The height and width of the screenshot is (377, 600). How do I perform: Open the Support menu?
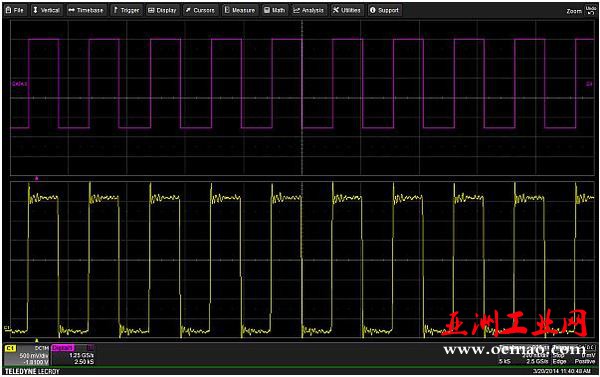coord(384,10)
